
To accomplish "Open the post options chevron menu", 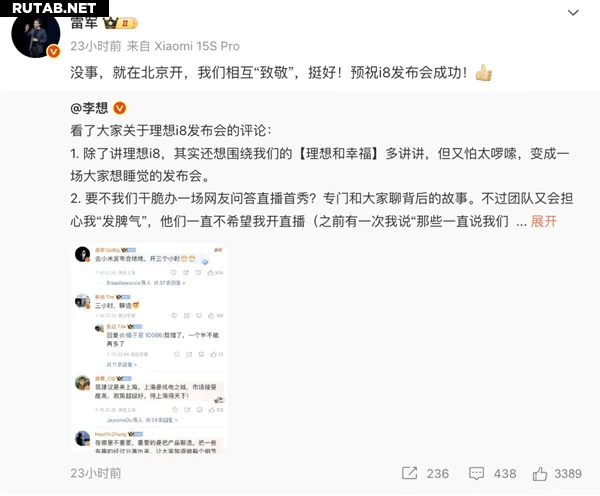I will tap(573, 13).
